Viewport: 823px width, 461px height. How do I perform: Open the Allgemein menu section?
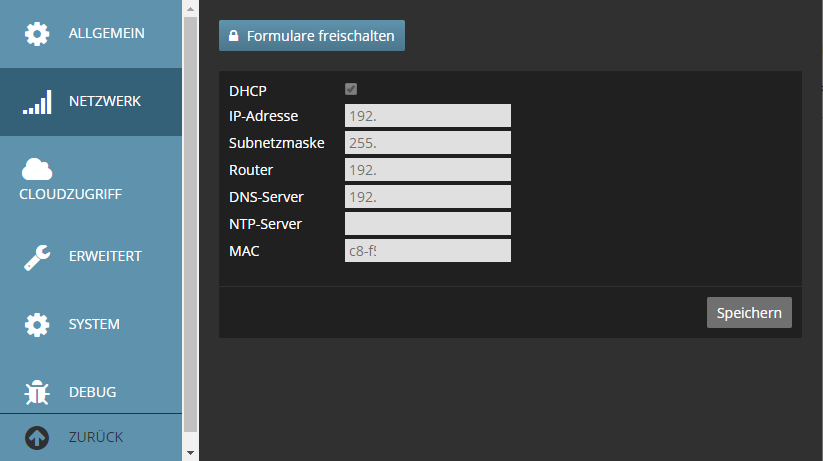(106, 34)
